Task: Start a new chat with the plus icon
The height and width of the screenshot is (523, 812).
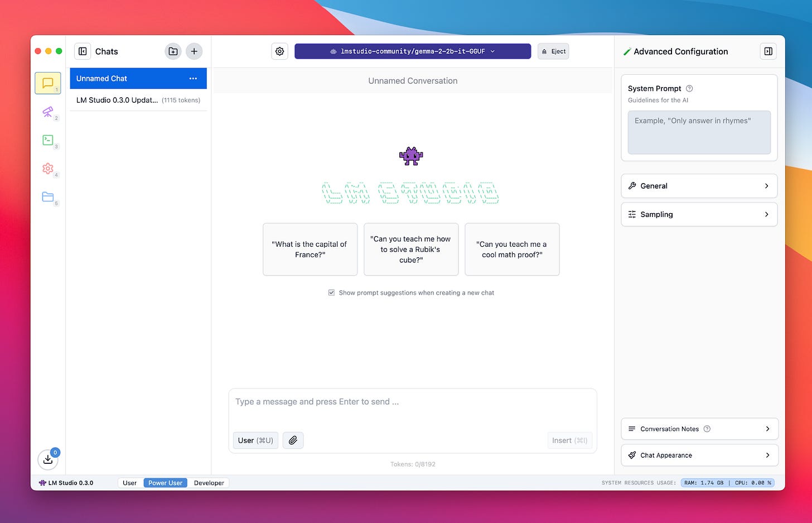Action: click(194, 51)
